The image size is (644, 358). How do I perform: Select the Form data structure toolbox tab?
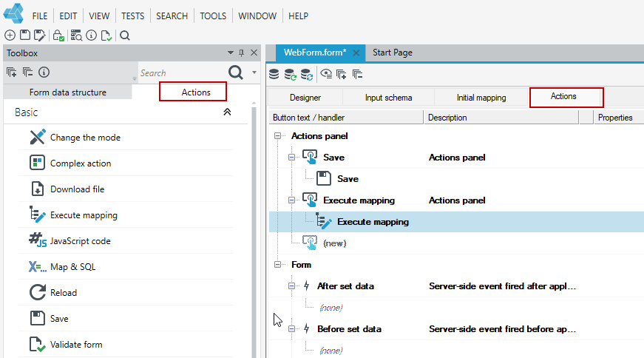68,92
